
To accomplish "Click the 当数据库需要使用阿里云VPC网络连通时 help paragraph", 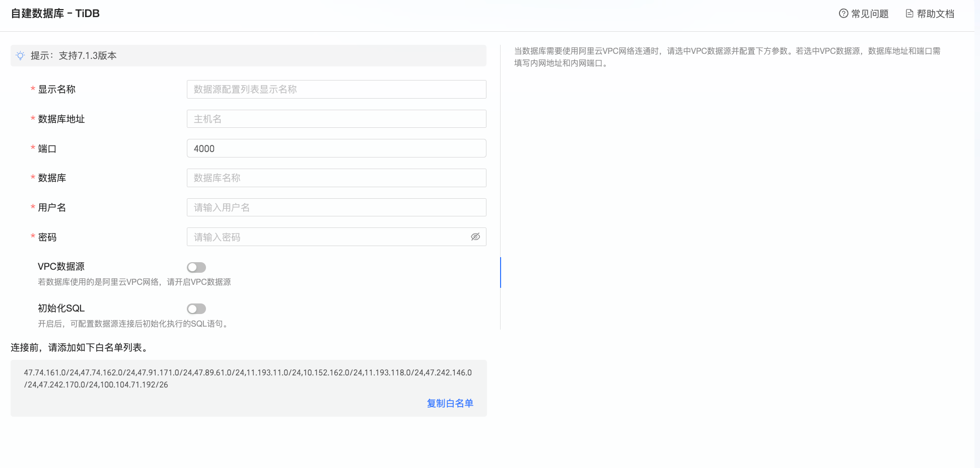I will 727,57.
